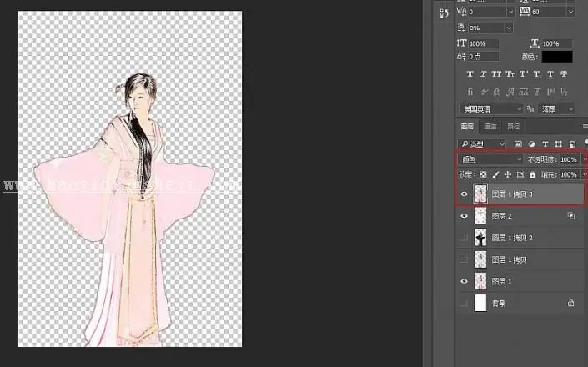Click horizontal scale 100% field
The width and height of the screenshot is (588, 367).
point(557,43)
